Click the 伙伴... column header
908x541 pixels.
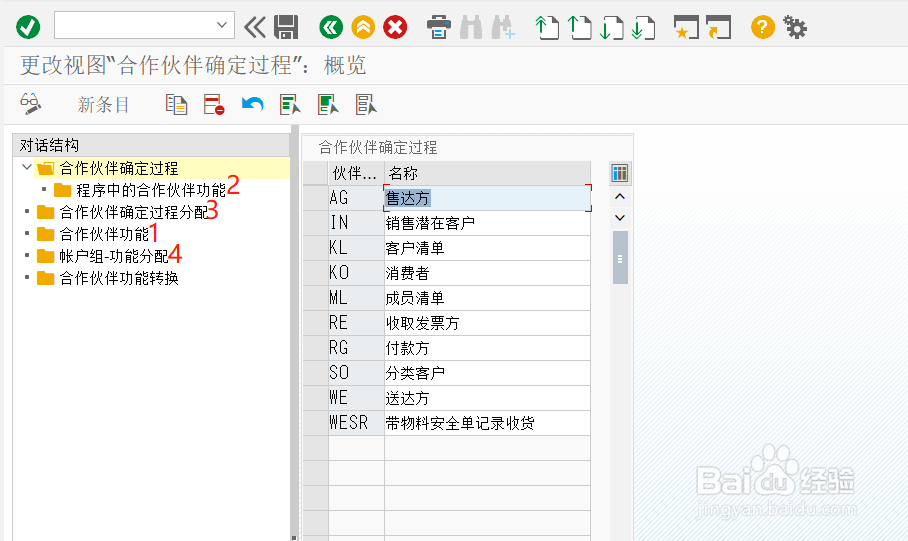(355, 173)
